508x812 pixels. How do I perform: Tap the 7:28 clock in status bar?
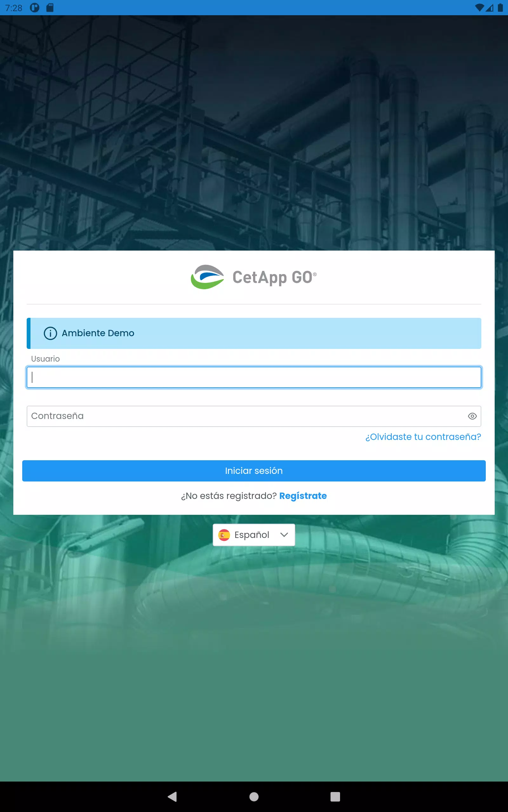[x=13, y=8]
